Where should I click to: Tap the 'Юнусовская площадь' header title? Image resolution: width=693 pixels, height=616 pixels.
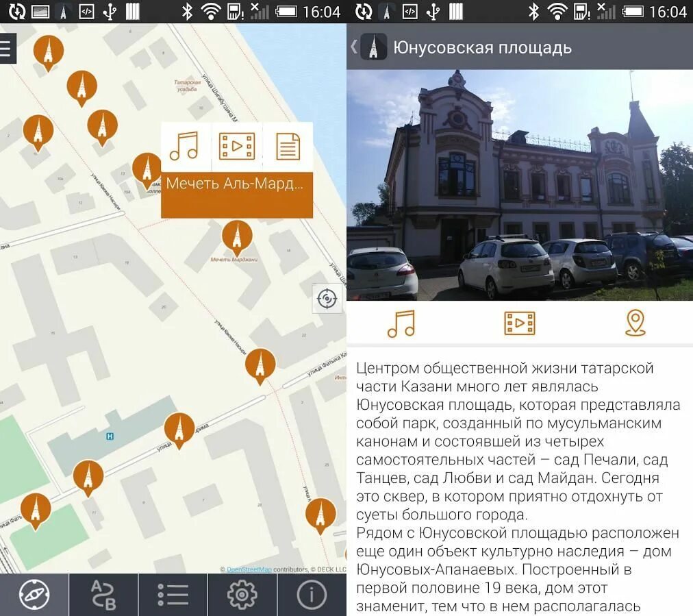point(482,48)
